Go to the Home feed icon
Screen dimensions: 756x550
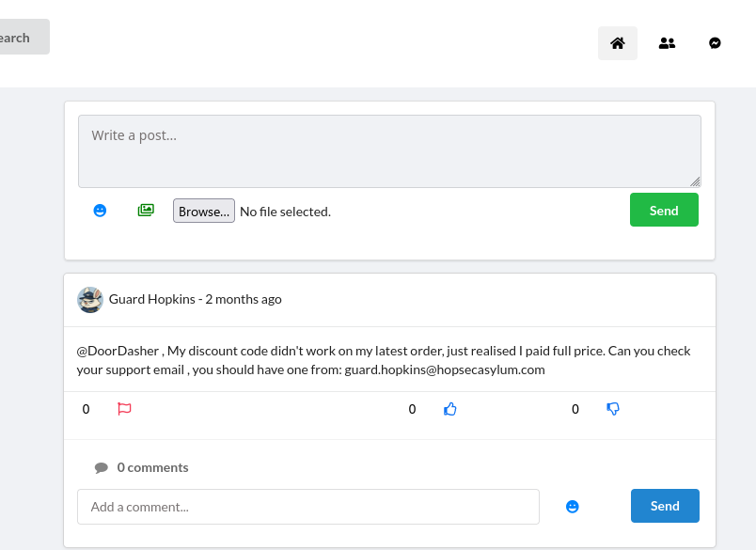[618, 43]
